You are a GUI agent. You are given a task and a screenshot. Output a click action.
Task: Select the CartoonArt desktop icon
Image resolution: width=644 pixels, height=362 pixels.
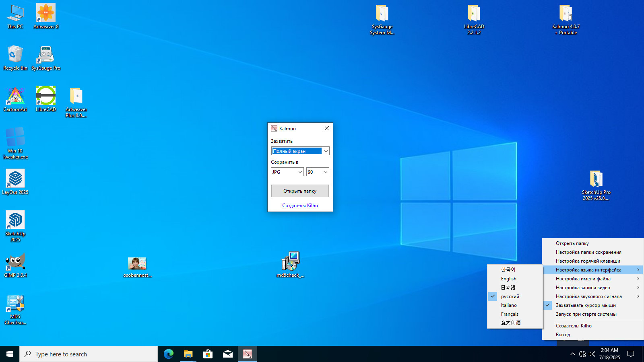coord(15,99)
